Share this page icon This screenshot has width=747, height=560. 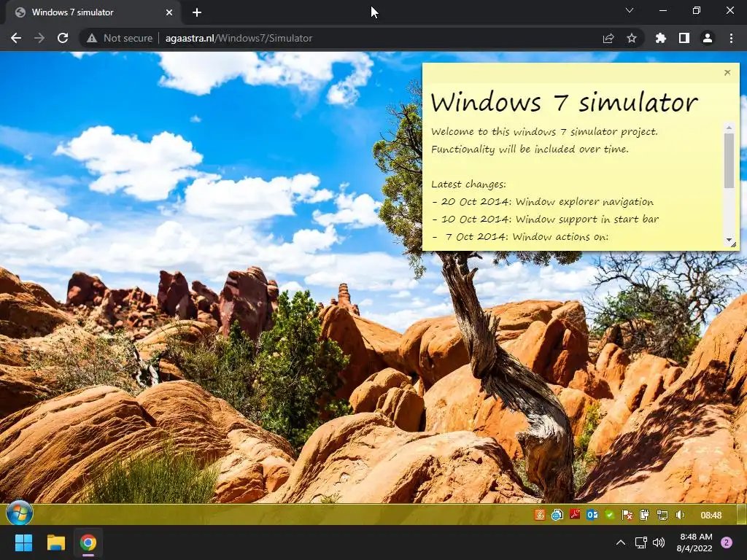pyautogui.click(x=608, y=38)
